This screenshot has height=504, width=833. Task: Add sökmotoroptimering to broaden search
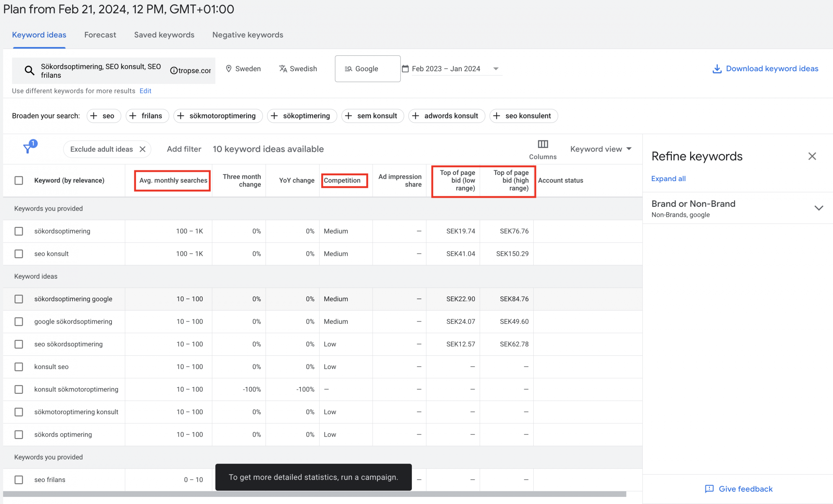[218, 116]
